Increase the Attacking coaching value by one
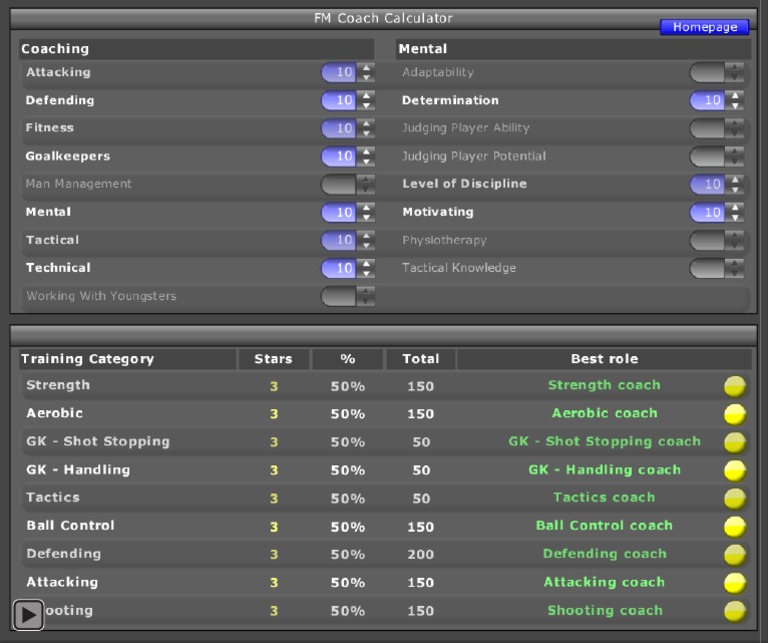The image size is (768, 643). [x=367, y=68]
